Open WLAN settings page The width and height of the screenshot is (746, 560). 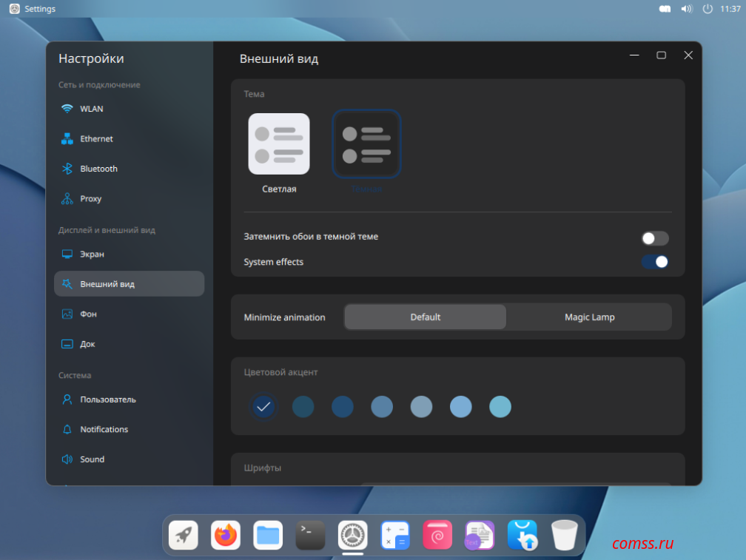[129, 109]
